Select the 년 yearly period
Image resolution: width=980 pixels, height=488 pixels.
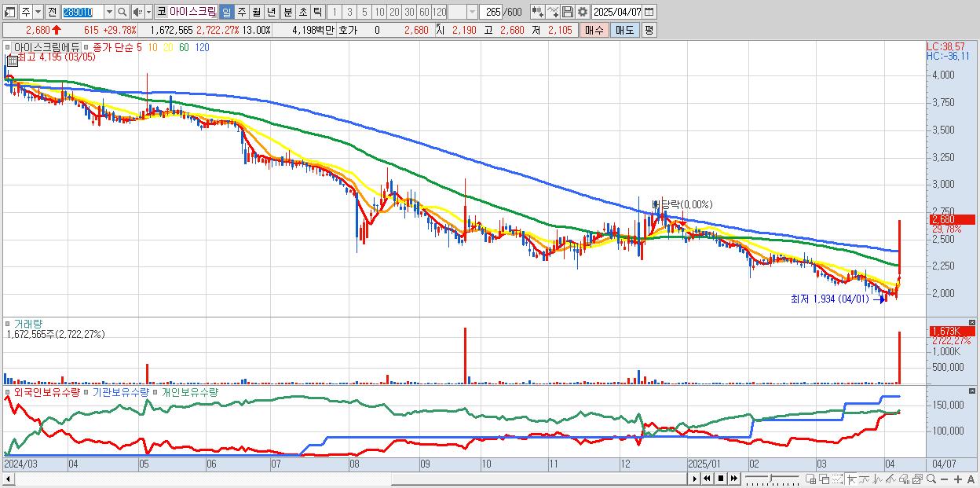point(271,12)
